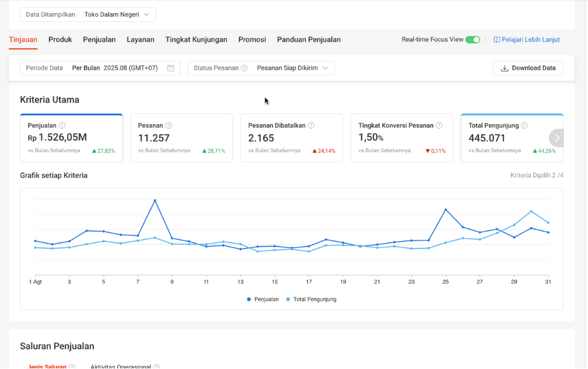Select the Penjualan criteria card
This screenshot has width=588, height=369.
71,138
